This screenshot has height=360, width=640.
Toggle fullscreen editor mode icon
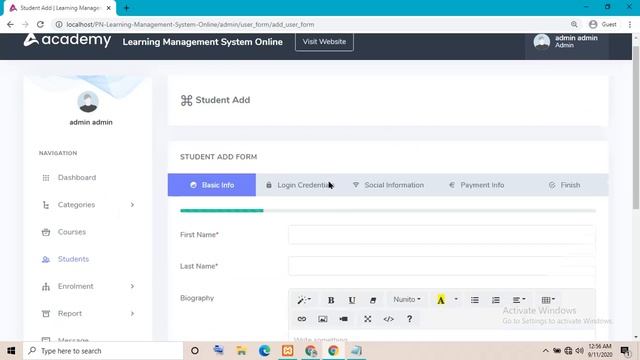pos(368,319)
